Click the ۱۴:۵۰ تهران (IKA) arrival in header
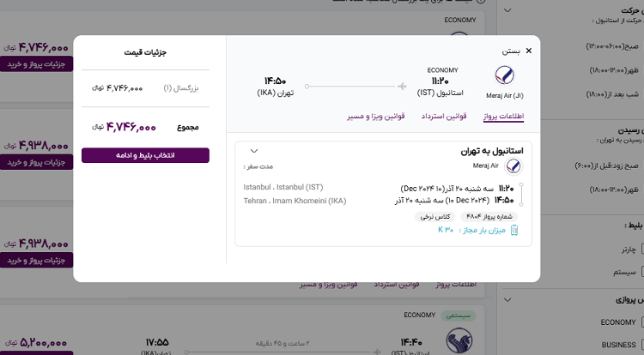Screen dimensions: 644x355 click(x=275, y=87)
